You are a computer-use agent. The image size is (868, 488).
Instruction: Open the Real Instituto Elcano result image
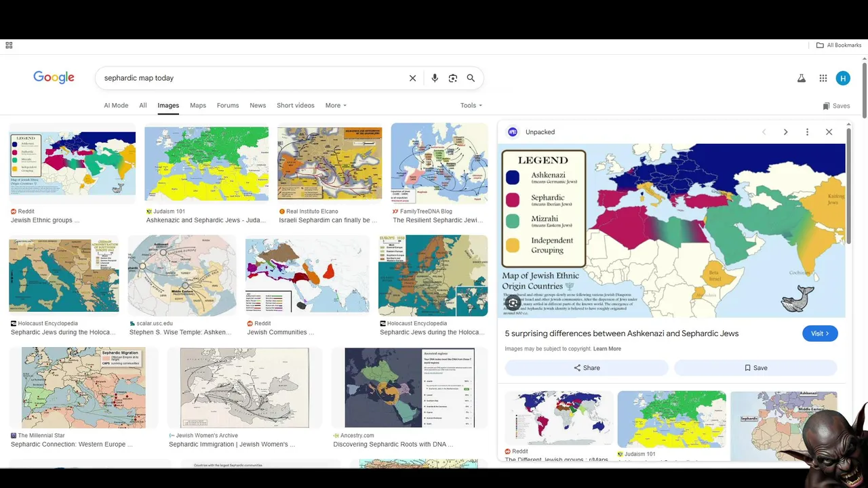coord(330,163)
